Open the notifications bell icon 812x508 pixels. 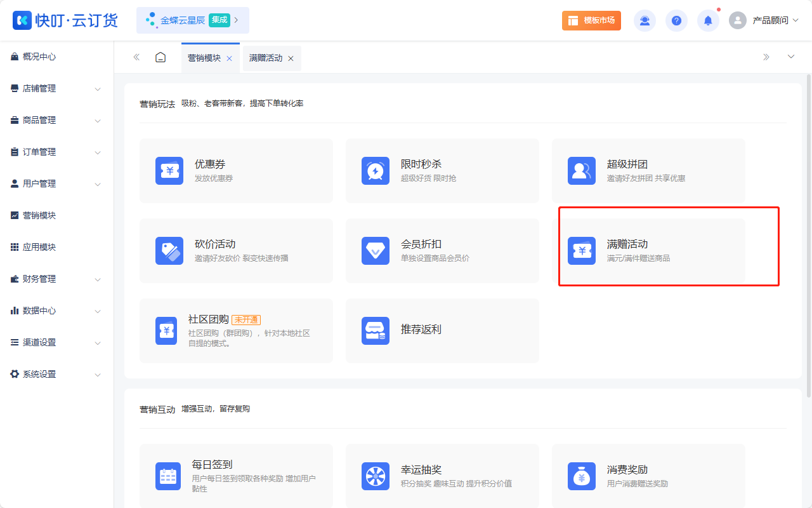coord(708,20)
